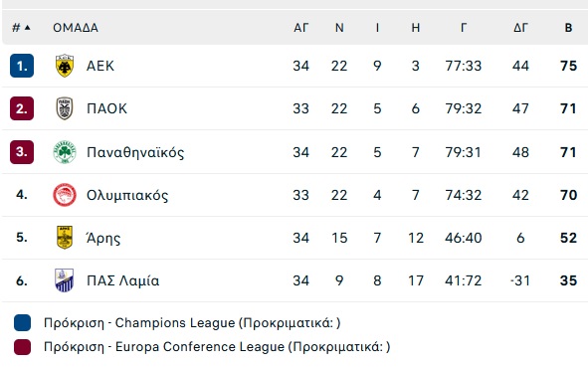Click the Άρης yellow crest icon
The width and height of the screenshot is (588, 367).
65,238
